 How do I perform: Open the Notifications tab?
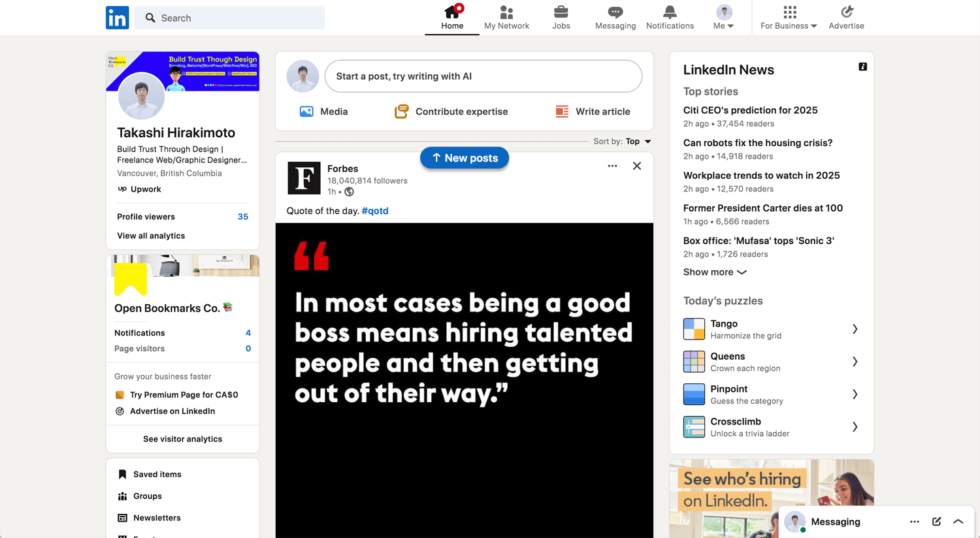coord(670,18)
